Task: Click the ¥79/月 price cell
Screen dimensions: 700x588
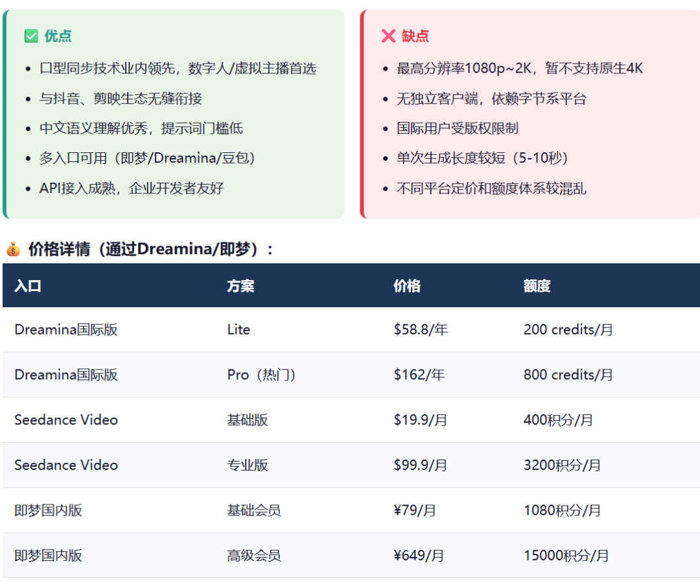Action: click(415, 510)
